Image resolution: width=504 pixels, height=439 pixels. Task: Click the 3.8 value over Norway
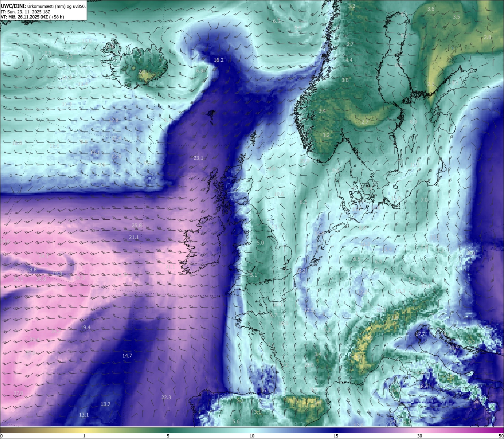pyautogui.click(x=345, y=80)
